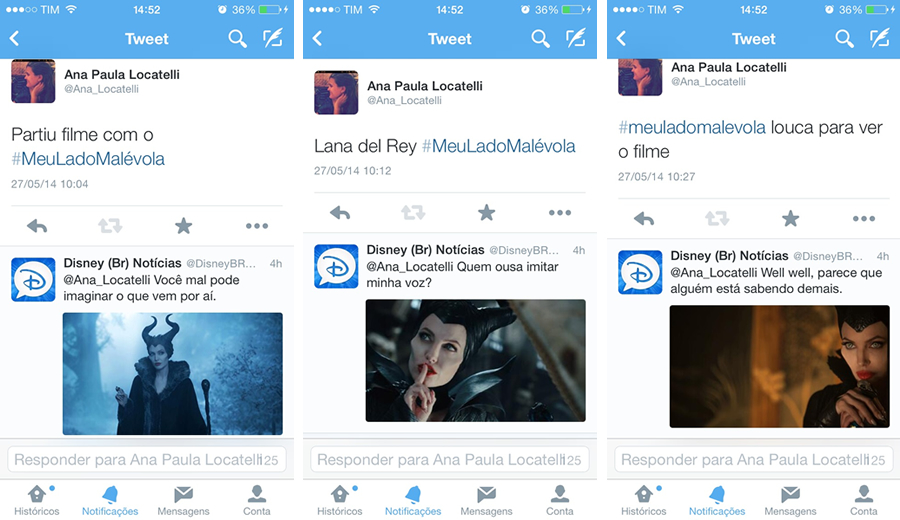Image resolution: width=900 pixels, height=520 pixels.
Task: Open Notificações tab on the 'Partiu filme' screen
Action: (x=110, y=500)
